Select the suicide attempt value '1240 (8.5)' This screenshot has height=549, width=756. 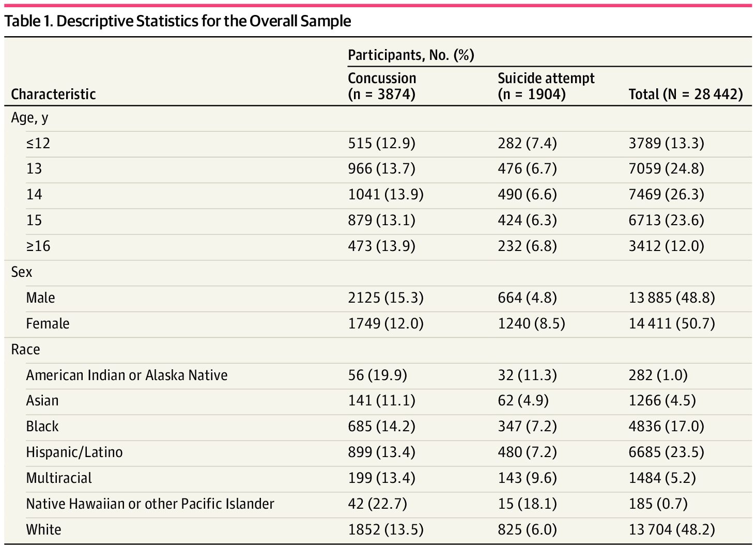click(x=531, y=324)
